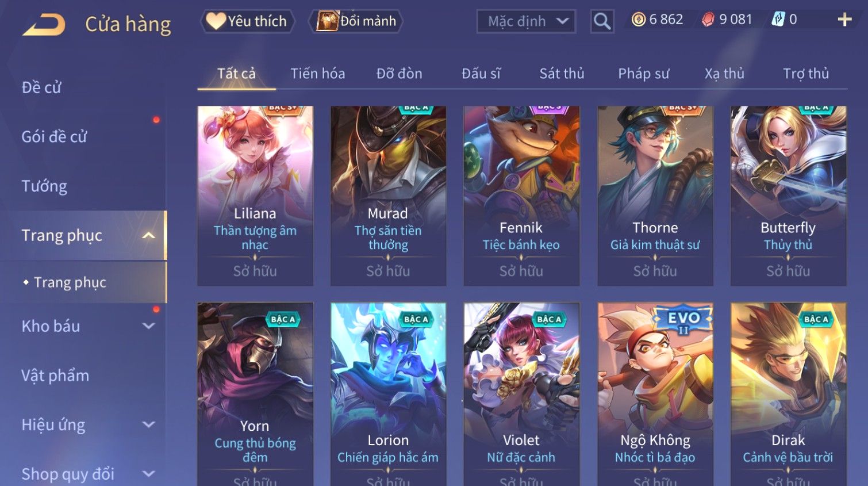Screen dimensions: 868x486
Task: Open the Mặc định sort dropdown
Action: [526, 21]
